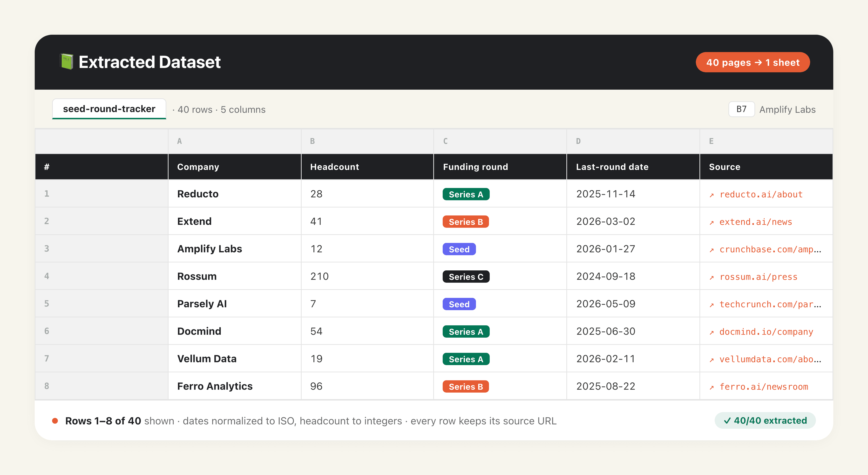Image resolution: width=868 pixels, height=475 pixels.
Task: Click the Last-round date header cell
Action: click(633, 167)
